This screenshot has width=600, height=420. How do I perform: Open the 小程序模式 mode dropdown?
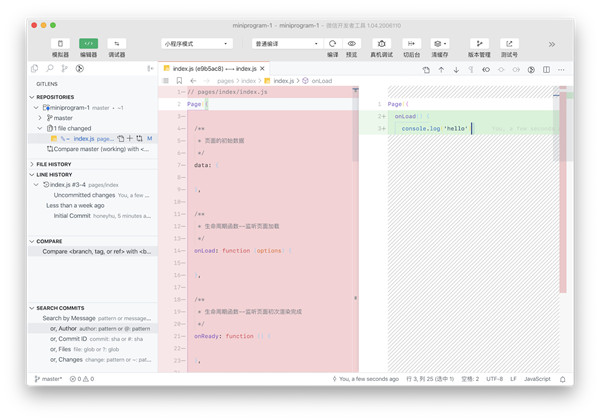tap(196, 44)
